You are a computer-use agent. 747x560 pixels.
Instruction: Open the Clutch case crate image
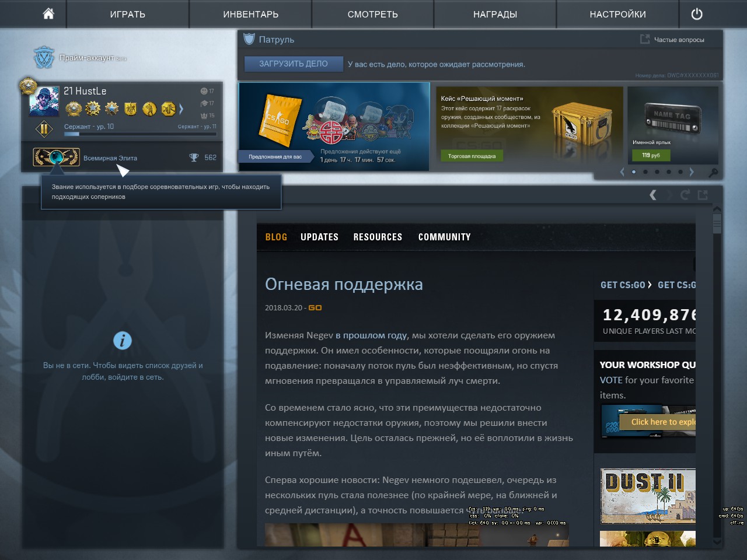point(582,123)
